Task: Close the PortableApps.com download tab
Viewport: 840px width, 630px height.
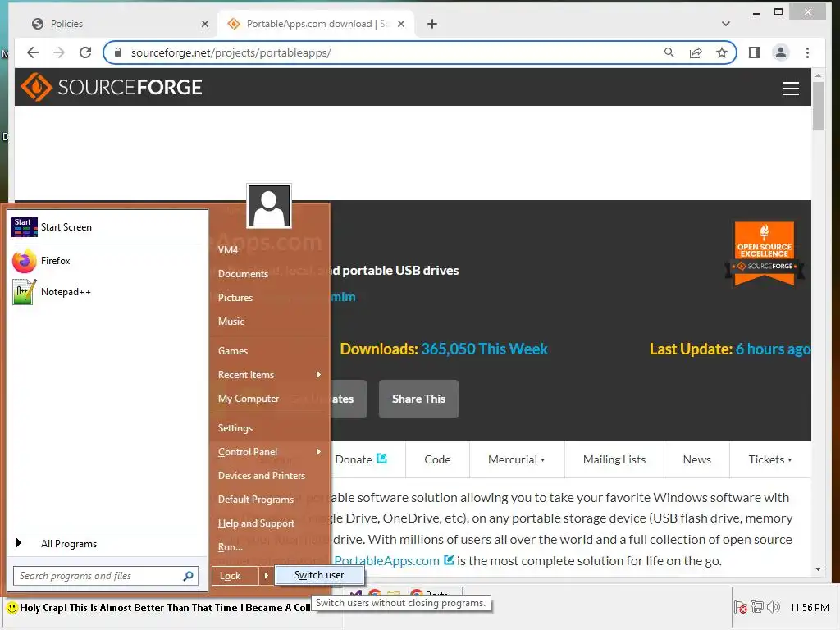Action: 401,24
